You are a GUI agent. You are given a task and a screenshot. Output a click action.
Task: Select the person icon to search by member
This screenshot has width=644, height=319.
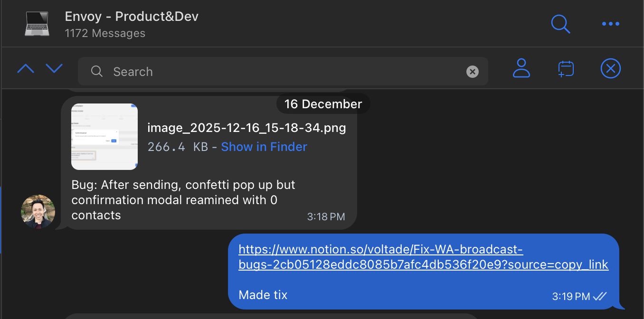(521, 68)
